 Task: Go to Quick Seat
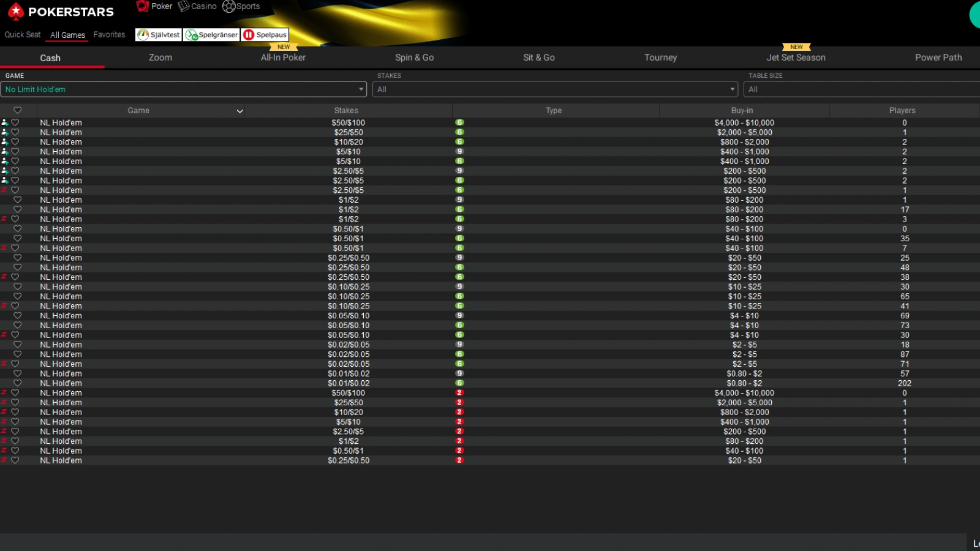[x=23, y=35]
